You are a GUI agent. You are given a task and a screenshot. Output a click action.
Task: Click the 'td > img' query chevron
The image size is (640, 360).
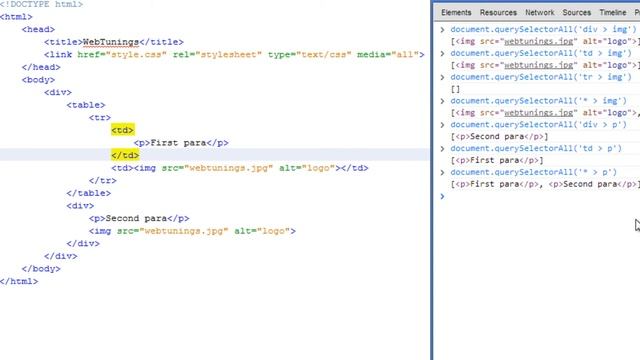coord(442,53)
